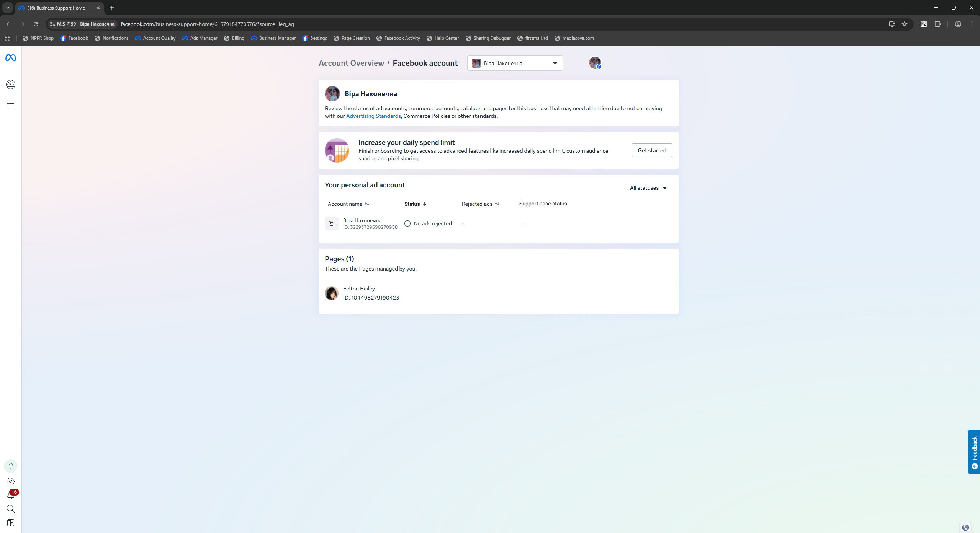Click the Meta logo in sidebar
980x533 pixels.
(x=11, y=58)
